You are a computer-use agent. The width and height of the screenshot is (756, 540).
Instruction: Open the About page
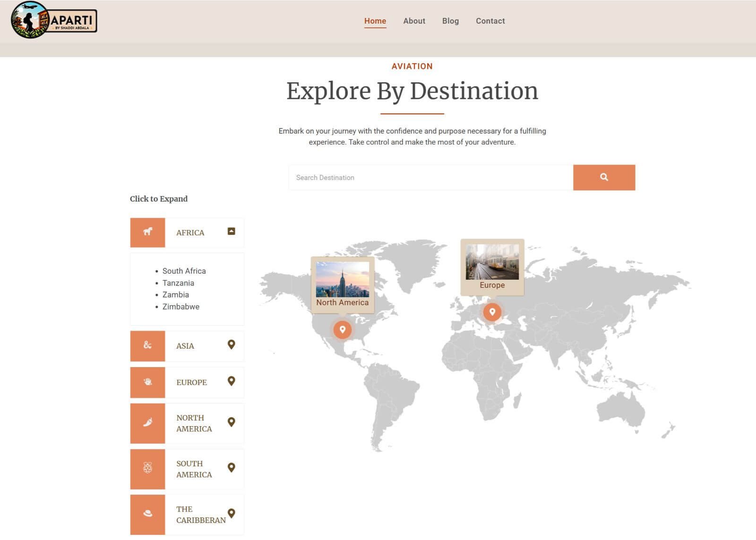(414, 21)
